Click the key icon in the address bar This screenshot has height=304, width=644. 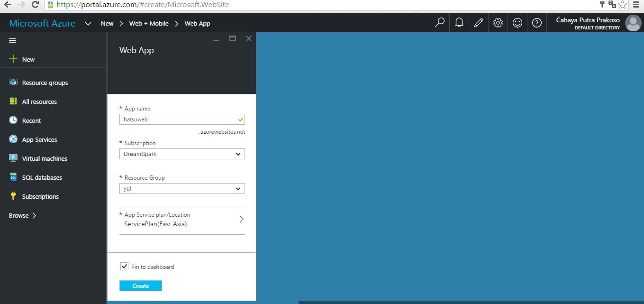tap(602, 4)
